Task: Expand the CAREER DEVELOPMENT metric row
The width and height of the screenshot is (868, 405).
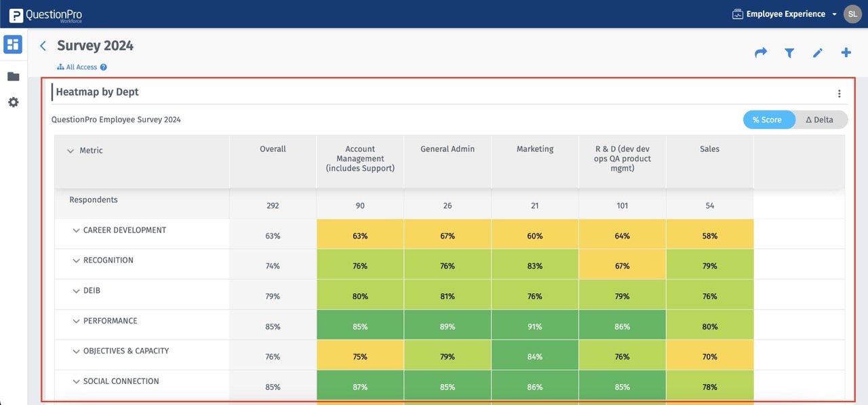Action: point(76,231)
